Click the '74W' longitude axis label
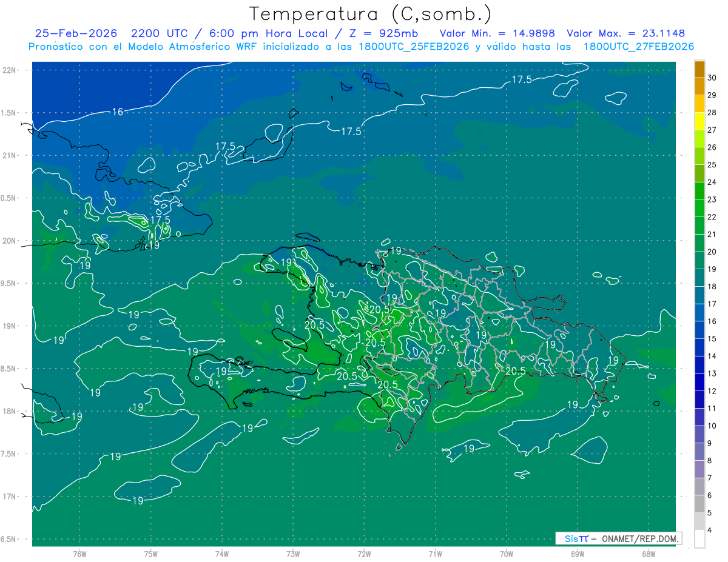This screenshot has width=728, height=562. click(221, 554)
